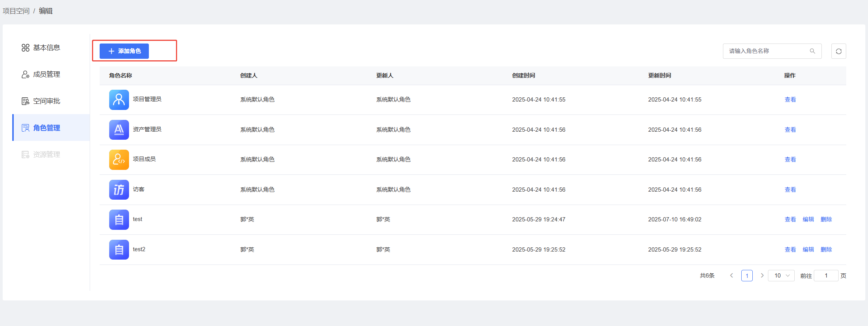Click the 访客 role avatar icon
The image size is (868, 326).
(119, 190)
